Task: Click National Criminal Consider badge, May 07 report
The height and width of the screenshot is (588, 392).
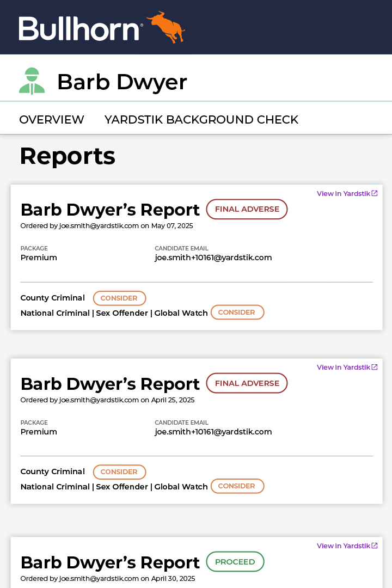Action: [237, 313]
